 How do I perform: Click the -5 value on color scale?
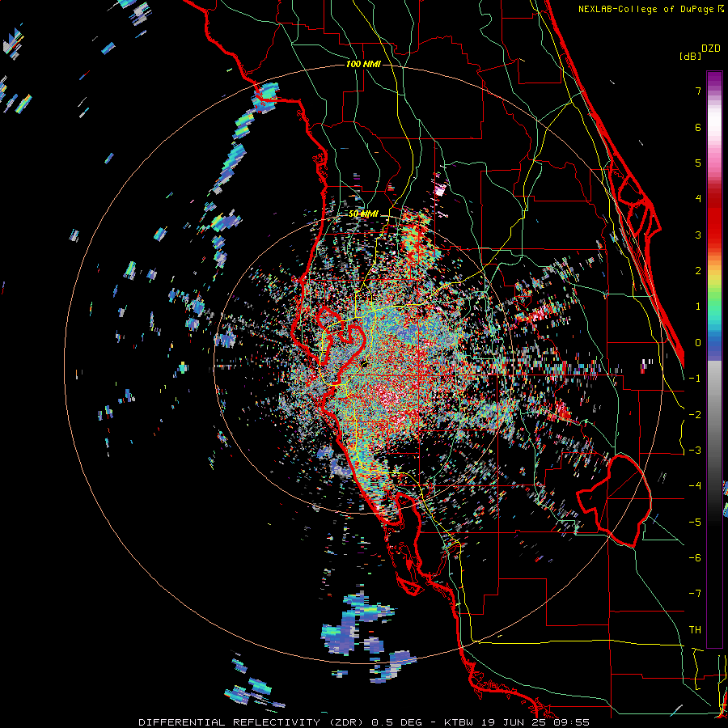click(x=695, y=523)
